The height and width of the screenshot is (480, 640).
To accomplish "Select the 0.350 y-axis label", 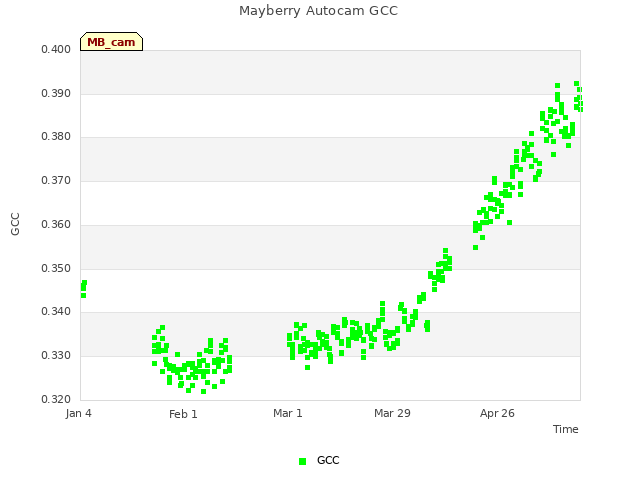I will [x=56, y=269].
